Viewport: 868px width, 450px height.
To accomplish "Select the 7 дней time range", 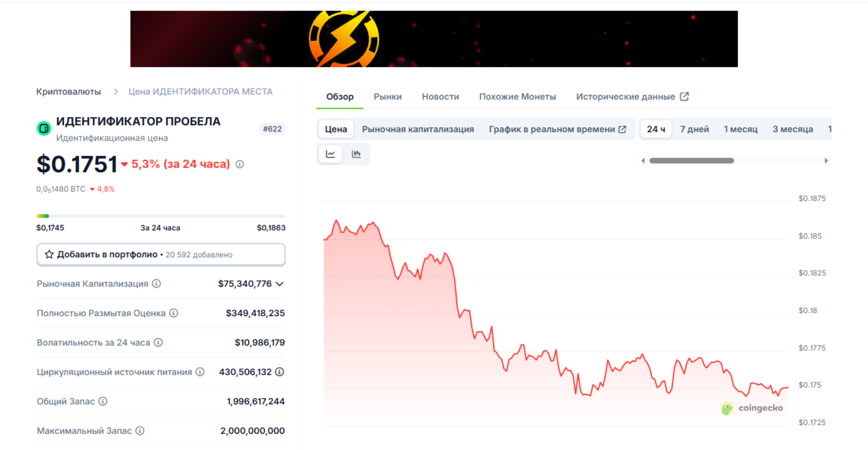I will pos(695,130).
